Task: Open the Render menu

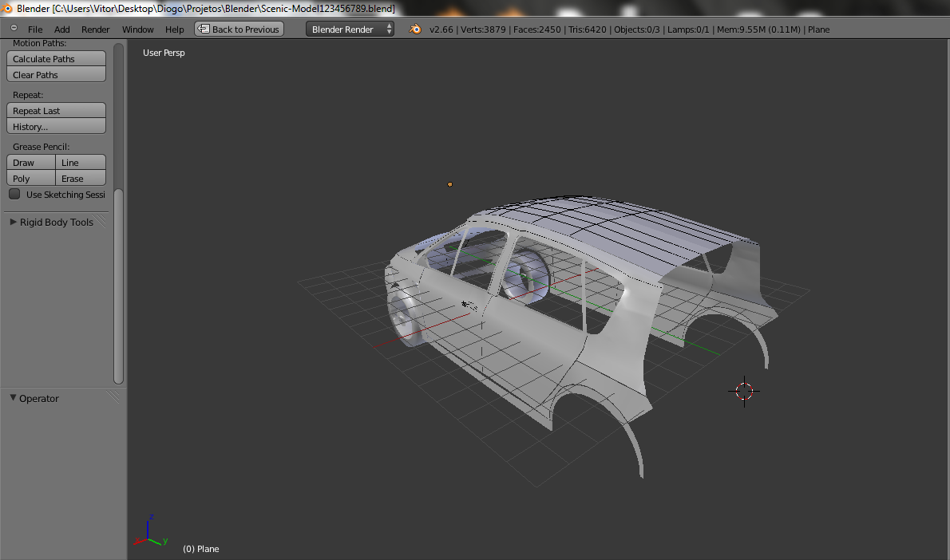Action: (96, 30)
